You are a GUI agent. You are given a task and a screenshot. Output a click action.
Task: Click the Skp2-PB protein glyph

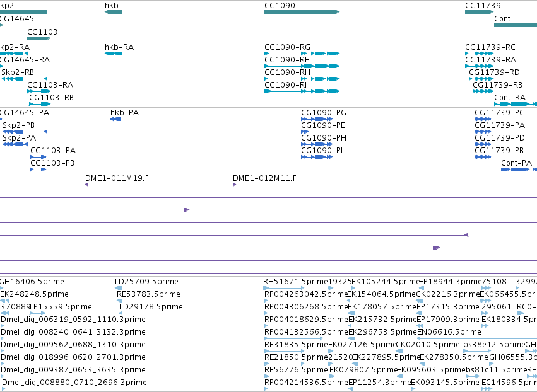point(25,132)
